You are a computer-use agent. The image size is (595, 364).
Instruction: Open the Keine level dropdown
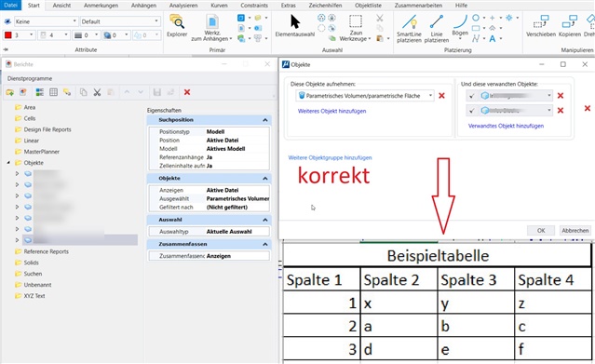point(47,21)
